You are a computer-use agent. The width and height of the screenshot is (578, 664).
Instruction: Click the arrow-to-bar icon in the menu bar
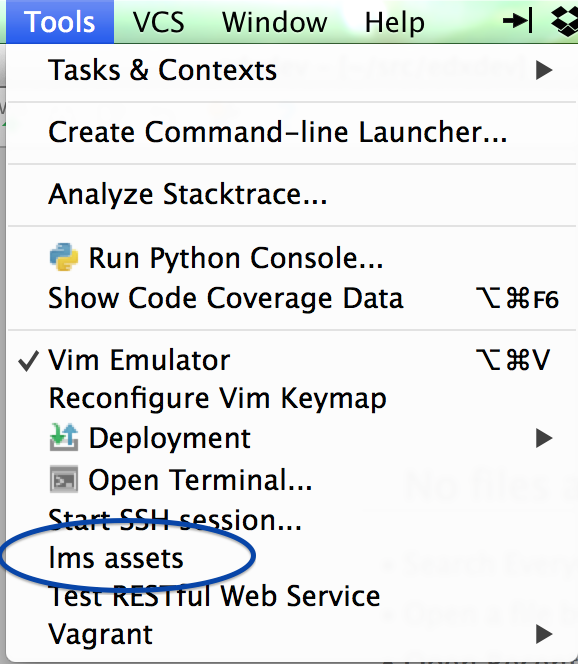click(517, 21)
